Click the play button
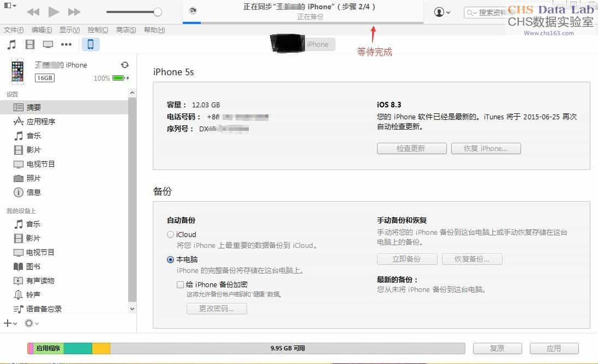 point(54,12)
